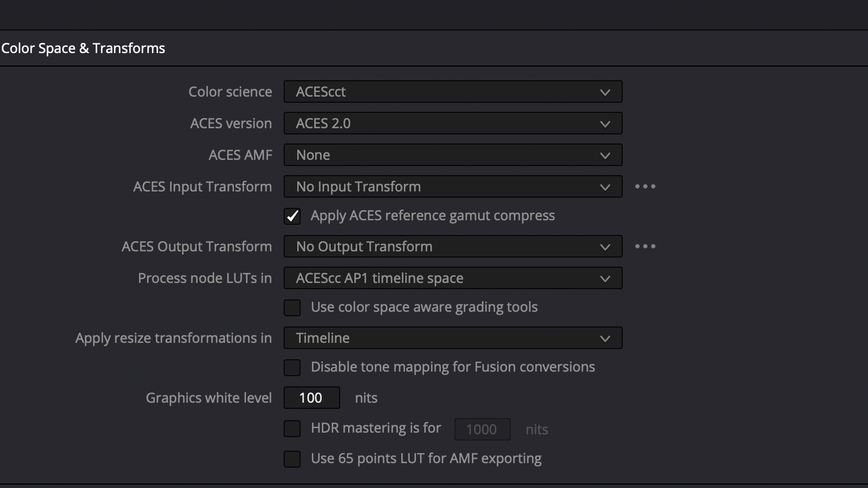This screenshot has height=488, width=868.
Task: Open ACES Input Transform ellipsis options menu
Action: [645, 186]
